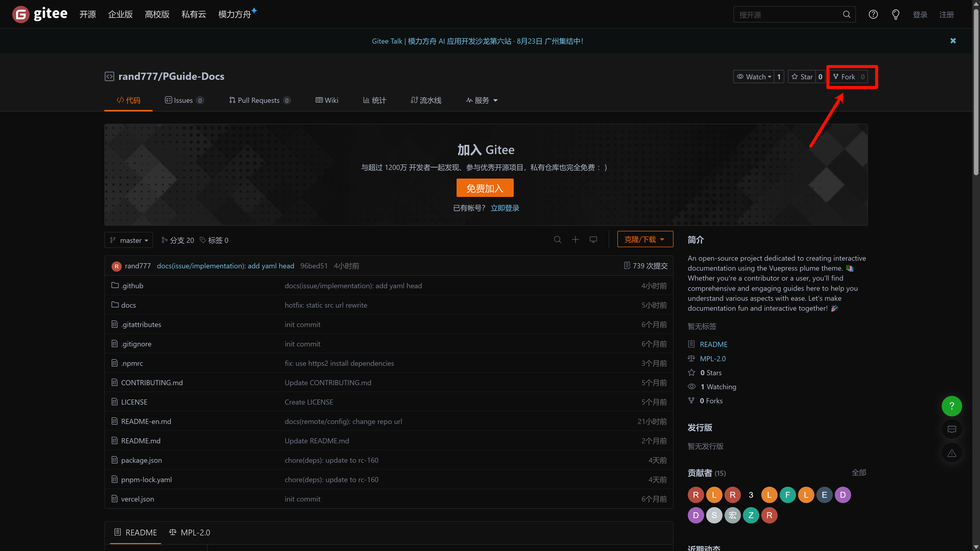The width and height of the screenshot is (980, 551).
Task: Click the file search icon above the file list
Action: 557,240
